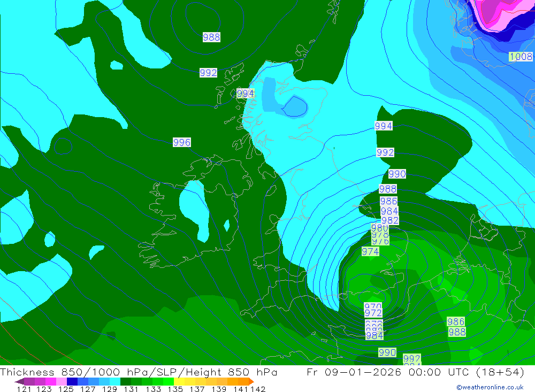Click the legend value 121
The image size is (535, 392).
pyautogui.click(x=24, y=389)
